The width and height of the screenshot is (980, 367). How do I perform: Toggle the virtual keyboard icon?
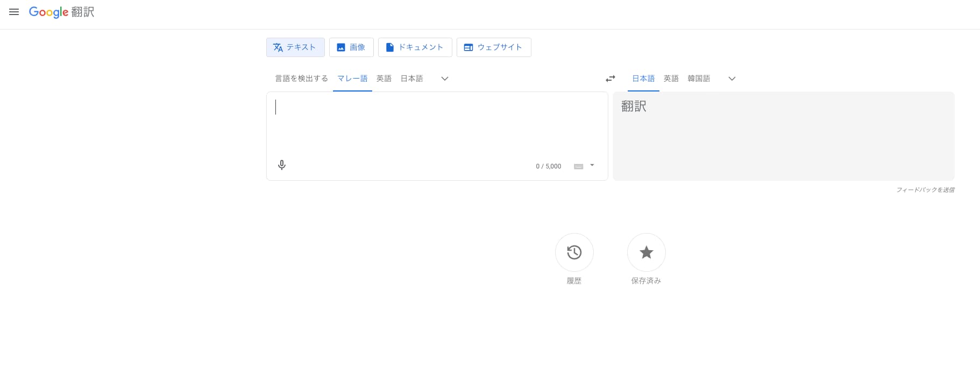pyautogui.click(x=579, y=166)
